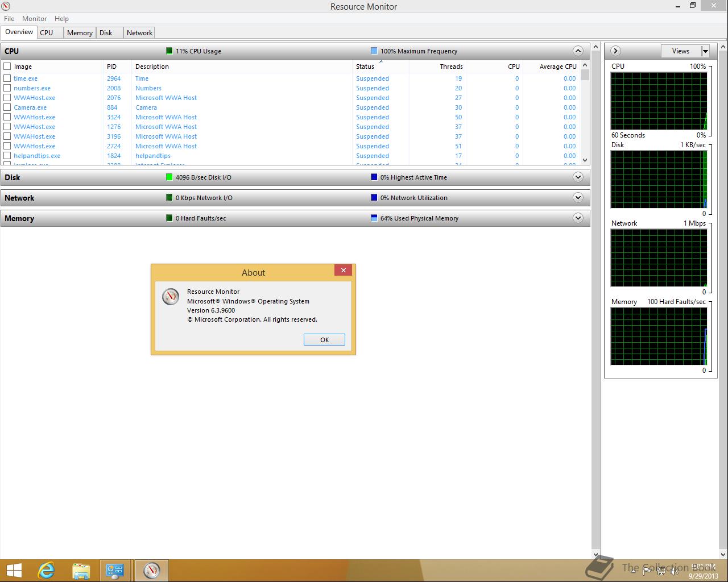Click the Start button on taskbar
The image size is (728, 582).
point(14,570)
